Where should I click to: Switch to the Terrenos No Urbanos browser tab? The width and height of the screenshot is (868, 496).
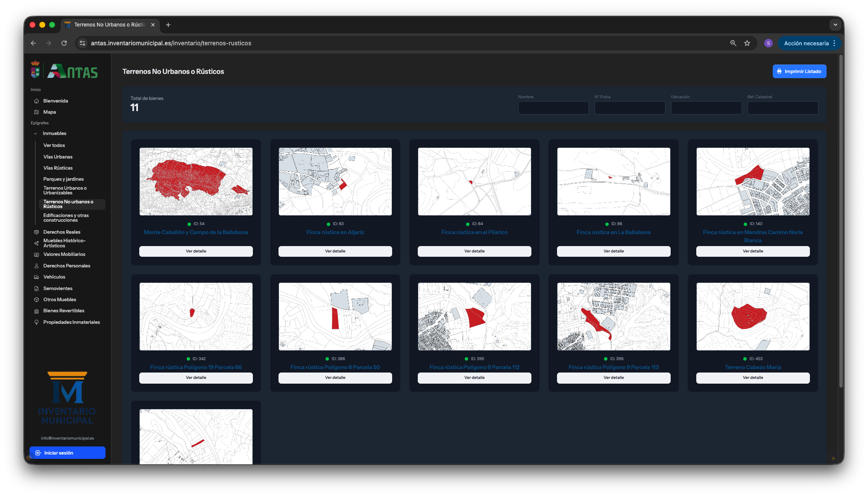[x=109, y=25]
